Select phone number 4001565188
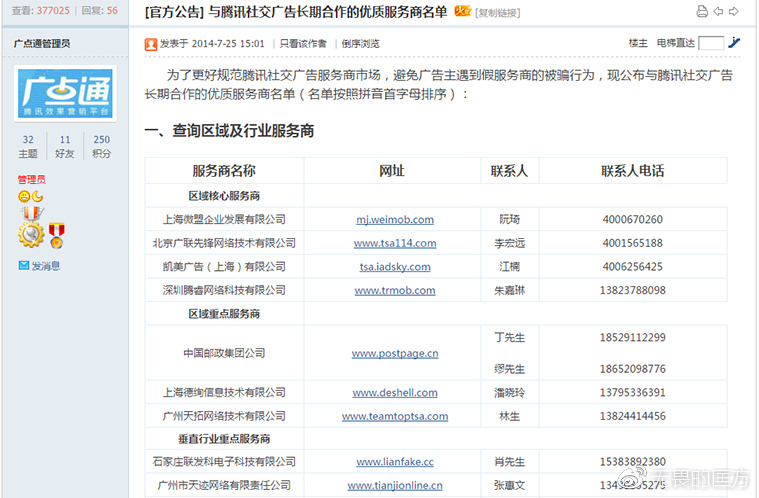This screenshot has height=498, width=759. (x=633, y=243)
